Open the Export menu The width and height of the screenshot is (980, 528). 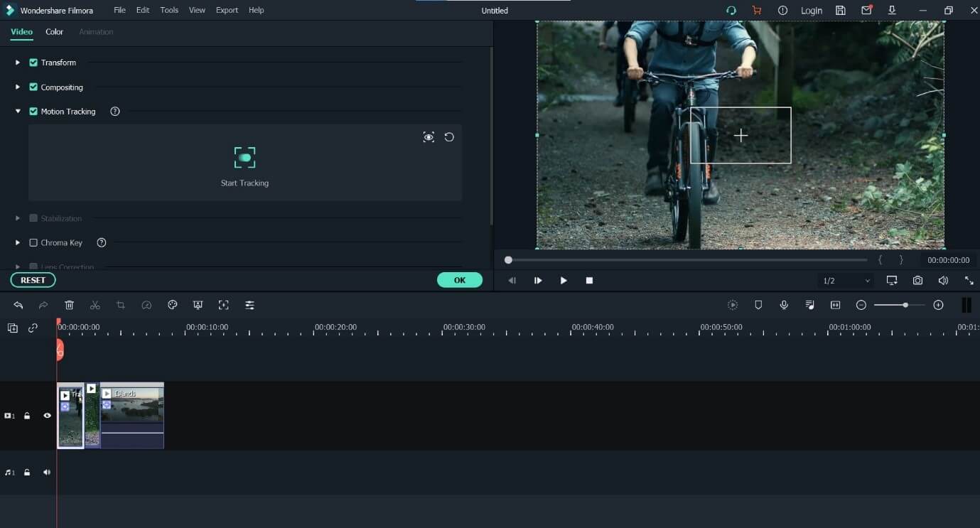[x=227, y=11]
